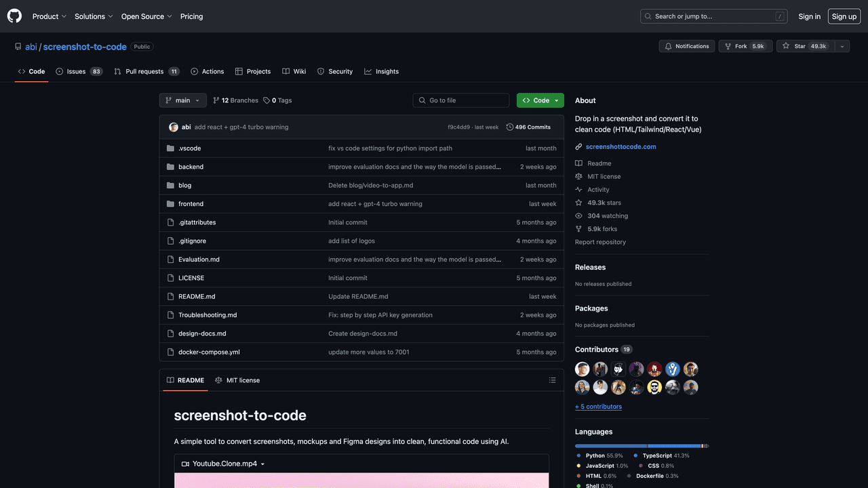Open the Insights tab

pos(381,71)
